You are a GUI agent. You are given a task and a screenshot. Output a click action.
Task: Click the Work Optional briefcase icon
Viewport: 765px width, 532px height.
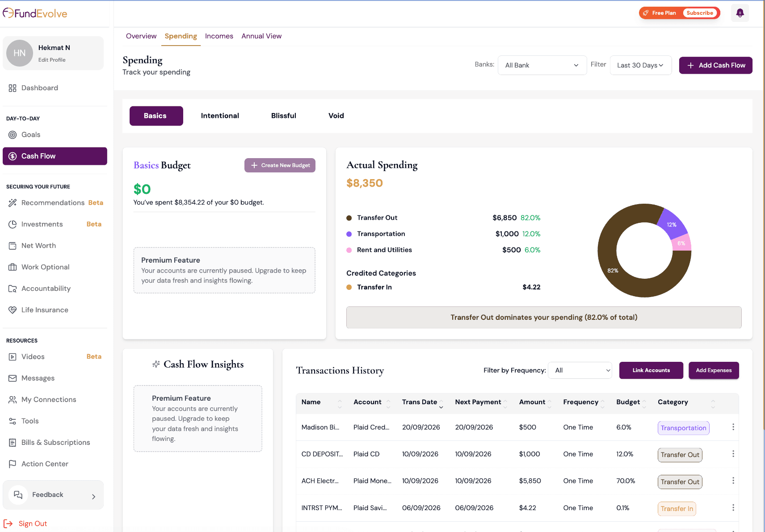click(x=13, y=267)
